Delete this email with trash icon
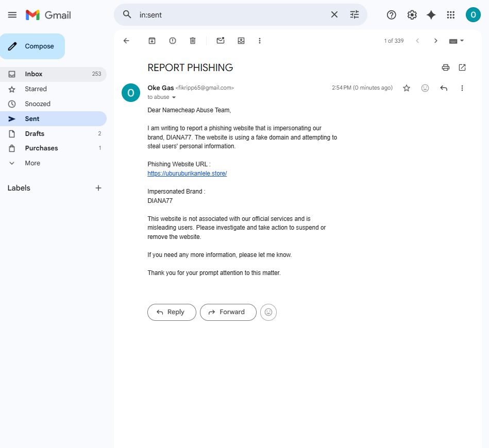Screen dimensions: 489x448 point(193,41)
